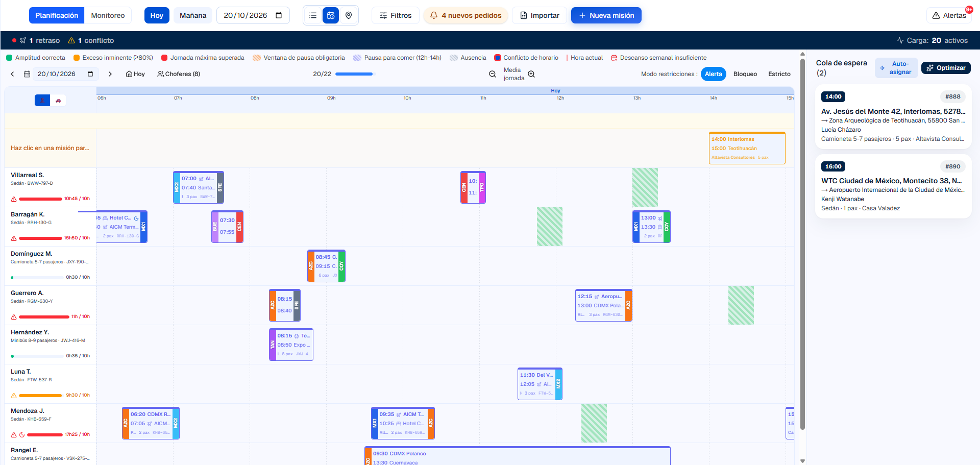The image size is (980, 465).
Task: Switch to Monitoreo tab
Action: [108, 15]
